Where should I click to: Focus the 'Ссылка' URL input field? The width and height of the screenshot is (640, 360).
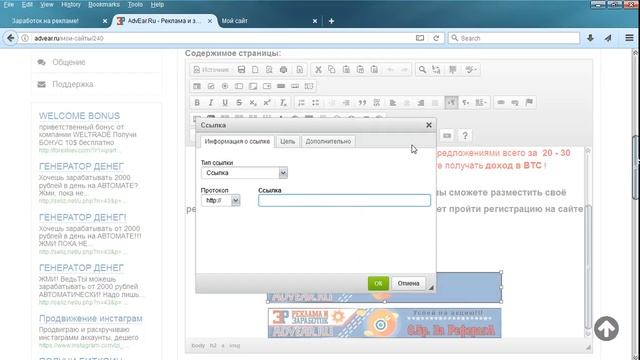[344, 200]
